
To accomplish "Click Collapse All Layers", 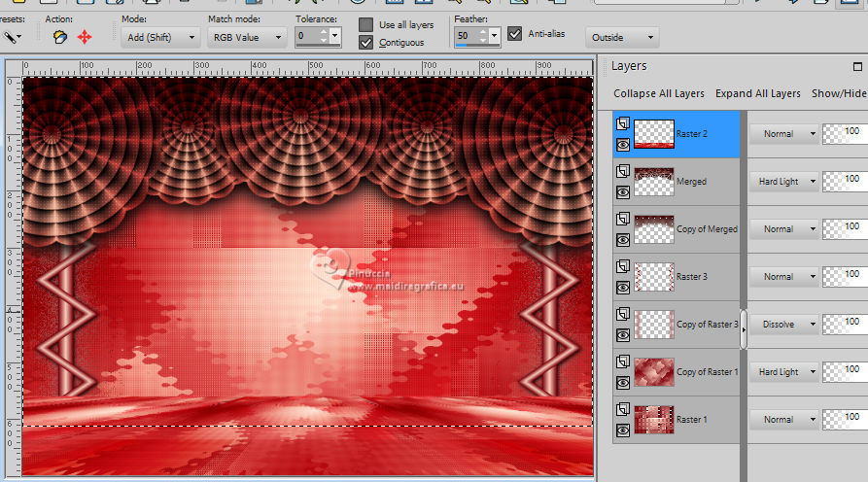I will pos(659,93).
